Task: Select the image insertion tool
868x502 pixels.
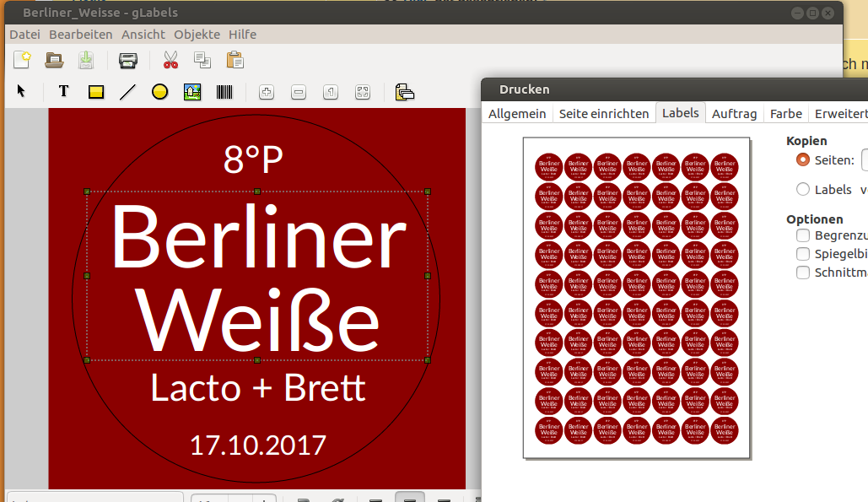Action: click(x=192, y=92)
